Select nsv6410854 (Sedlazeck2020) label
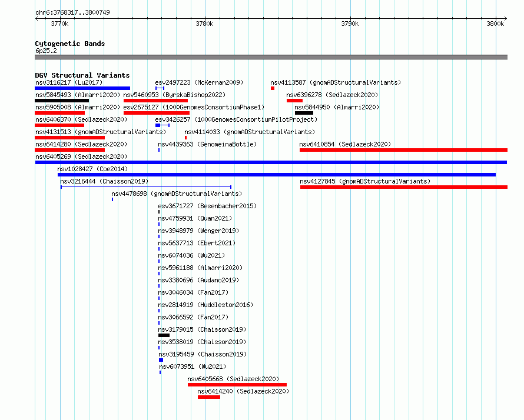The height and width of the screenshot is (420, 524). 345,144
